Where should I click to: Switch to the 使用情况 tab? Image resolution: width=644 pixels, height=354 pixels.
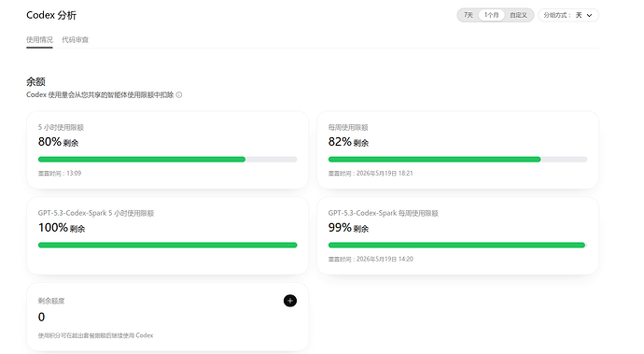point(39,40)
